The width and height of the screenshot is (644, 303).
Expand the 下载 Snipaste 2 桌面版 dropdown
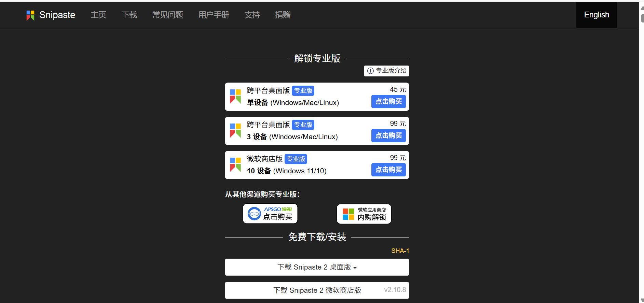click(x=317, y=267)
